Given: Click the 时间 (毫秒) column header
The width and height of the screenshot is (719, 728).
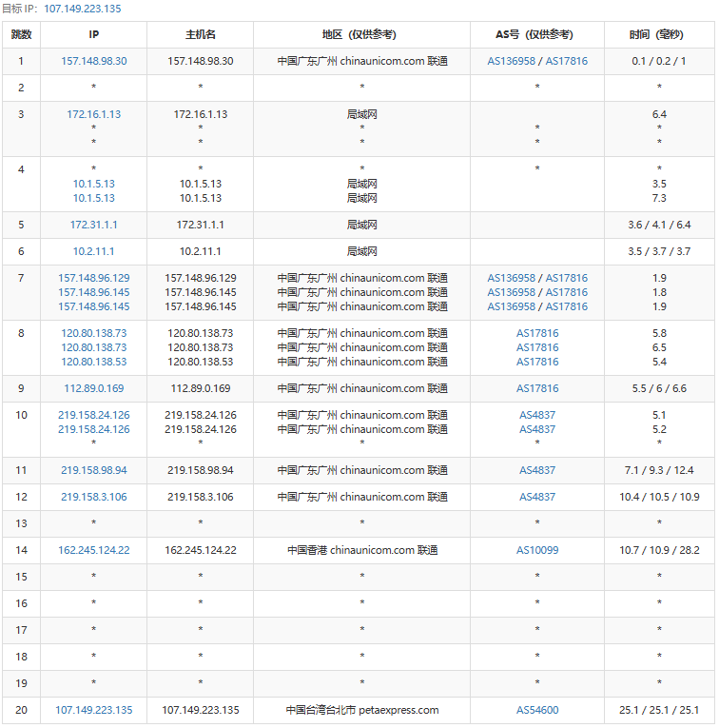Looking at the screenshot, I should [659, 34].
